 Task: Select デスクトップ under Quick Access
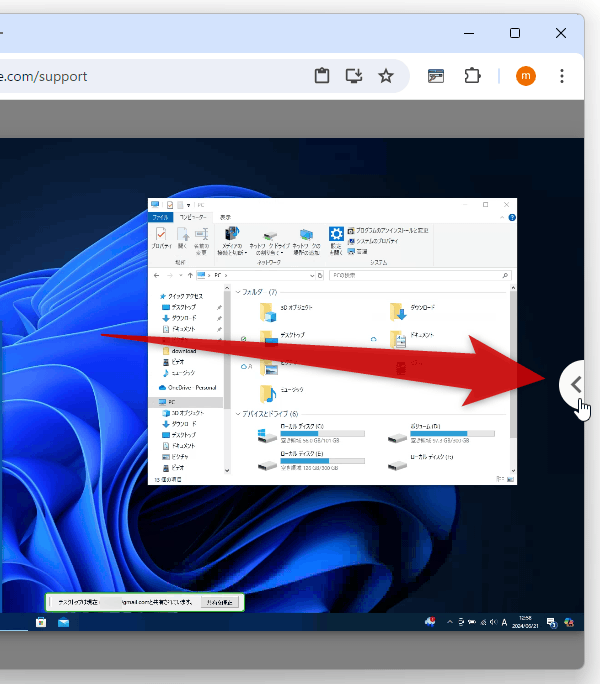[179, 307]
